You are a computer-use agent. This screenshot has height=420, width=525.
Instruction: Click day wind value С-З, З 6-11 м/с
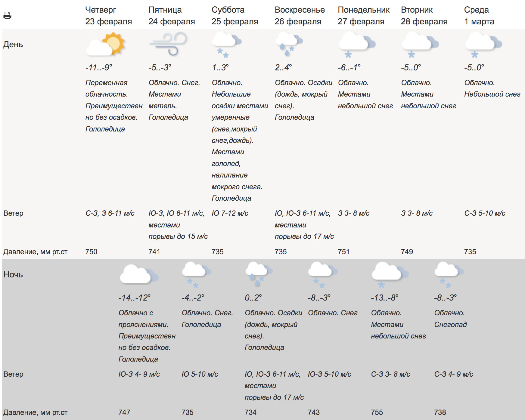(x=110, y=213)
